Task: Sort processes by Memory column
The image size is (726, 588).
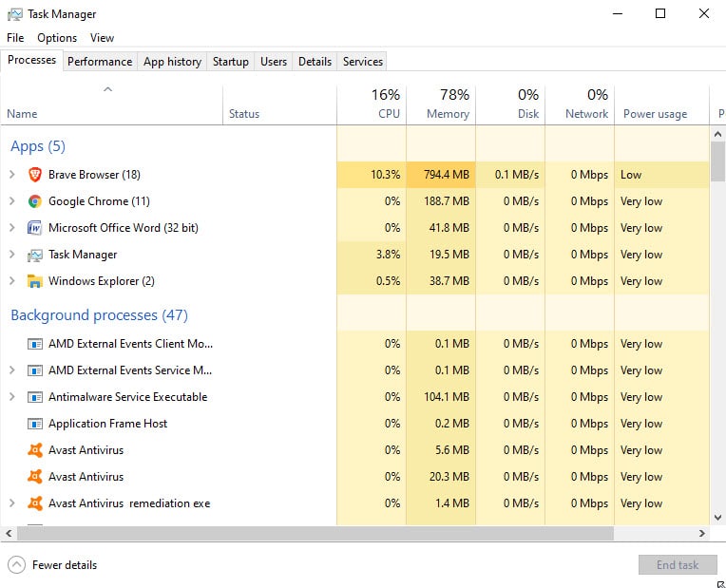Action: pos(441,105)
